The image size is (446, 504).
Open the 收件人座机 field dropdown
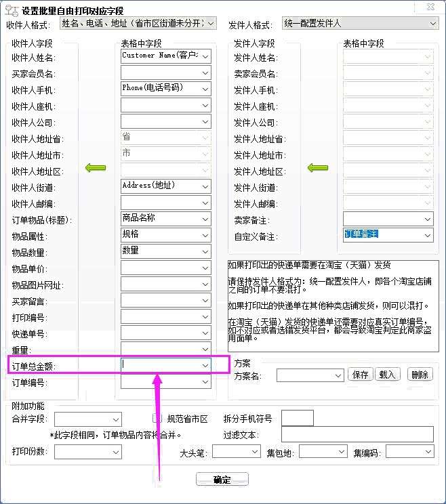166,105
